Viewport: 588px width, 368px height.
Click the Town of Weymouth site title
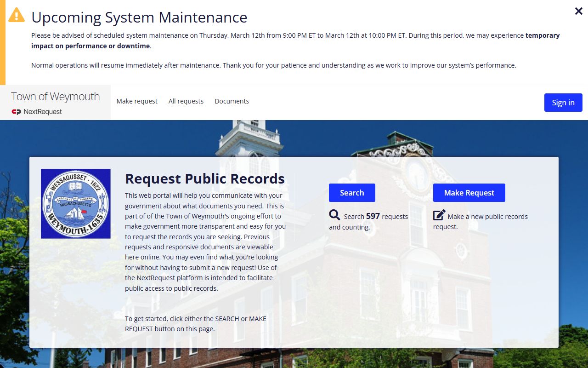coord(56,96)
